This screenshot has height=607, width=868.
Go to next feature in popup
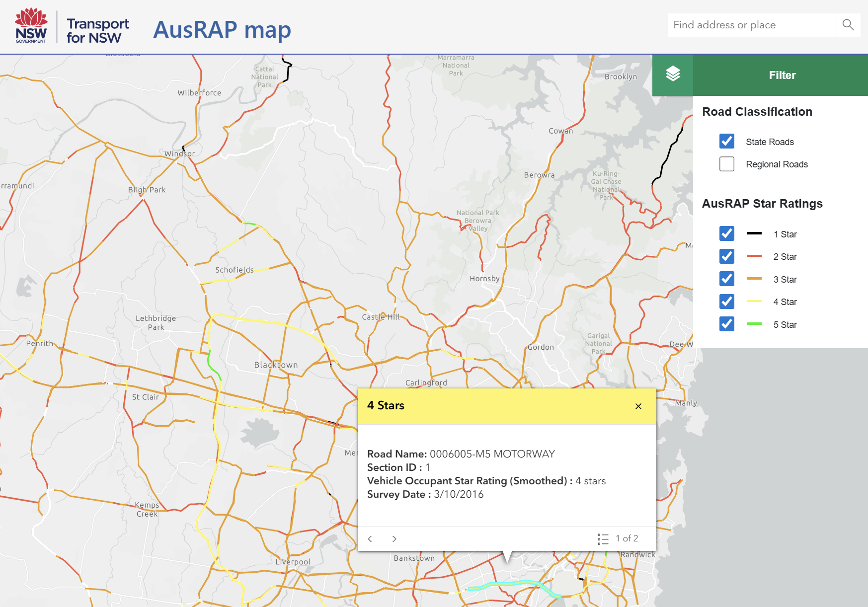coord(394,539)
